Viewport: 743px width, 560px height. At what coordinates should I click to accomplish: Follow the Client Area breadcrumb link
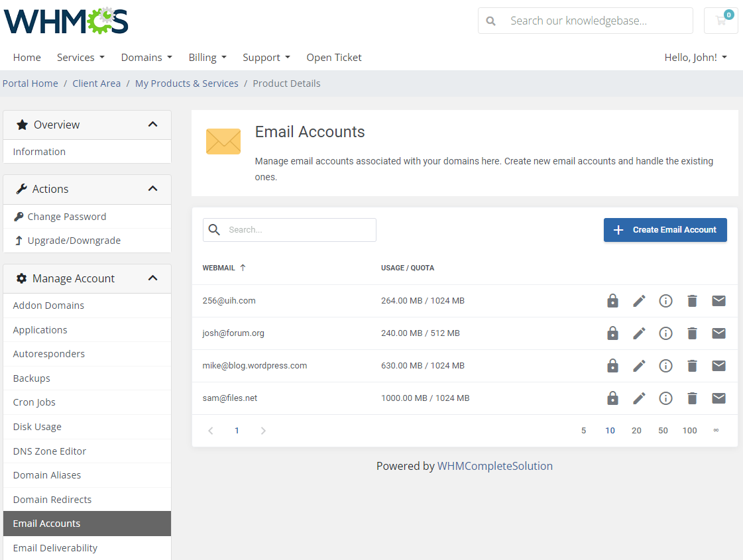(97, 84)
